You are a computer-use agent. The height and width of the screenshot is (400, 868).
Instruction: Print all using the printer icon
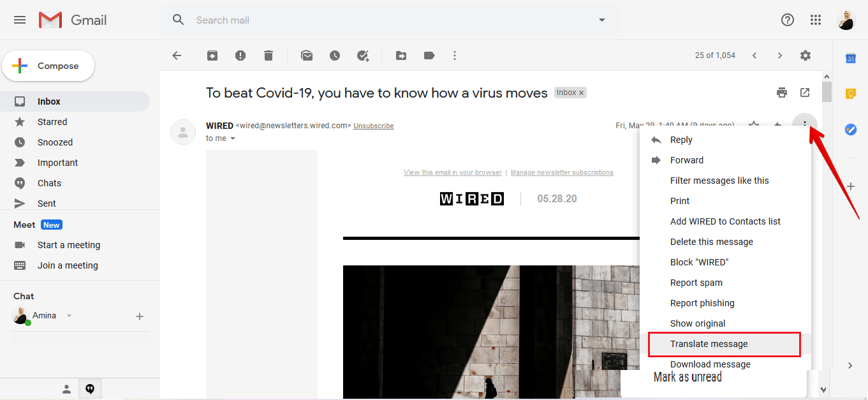point(782,93)
